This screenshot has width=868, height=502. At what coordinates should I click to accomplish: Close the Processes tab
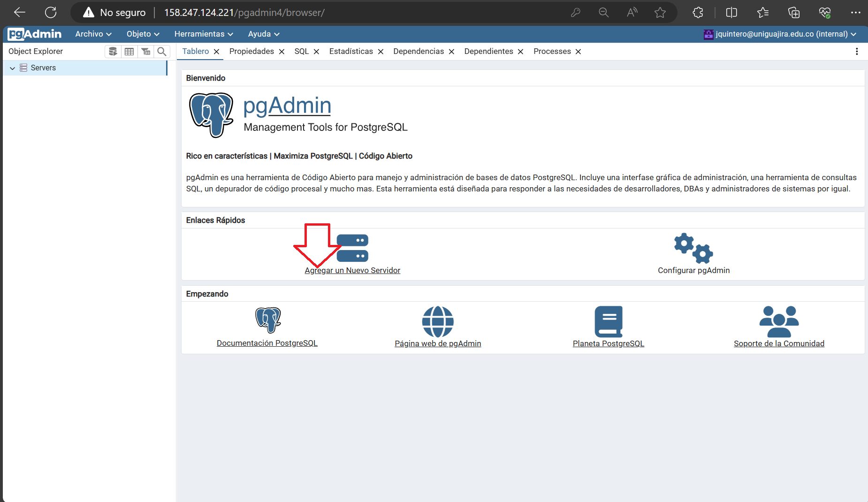(578, 52)
